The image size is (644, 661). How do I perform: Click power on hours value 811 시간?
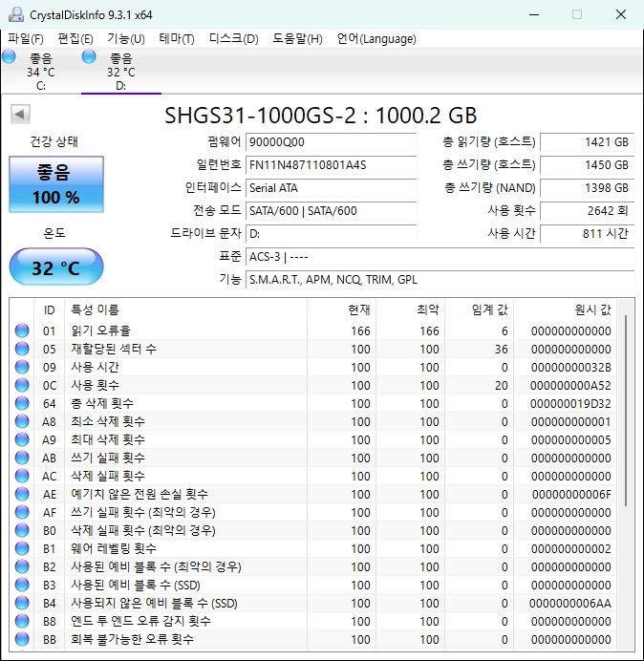click(x=587, y=233)
